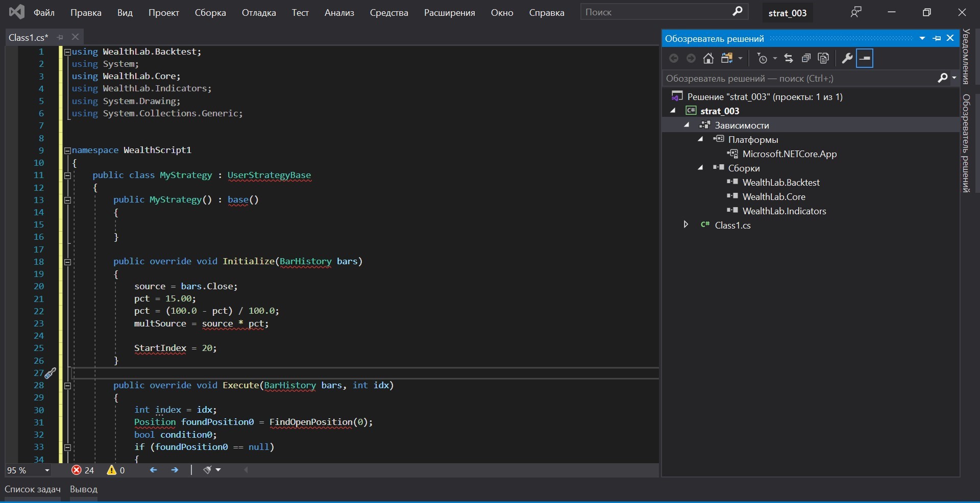Open the Отладка menu
This screenshot has width=980, height=503.
(259, 13)
